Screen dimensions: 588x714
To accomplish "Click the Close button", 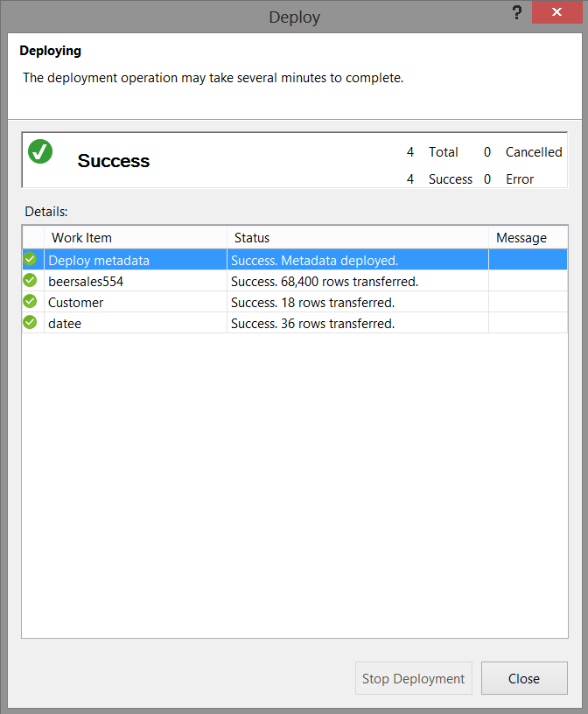I will click(524, 678).
